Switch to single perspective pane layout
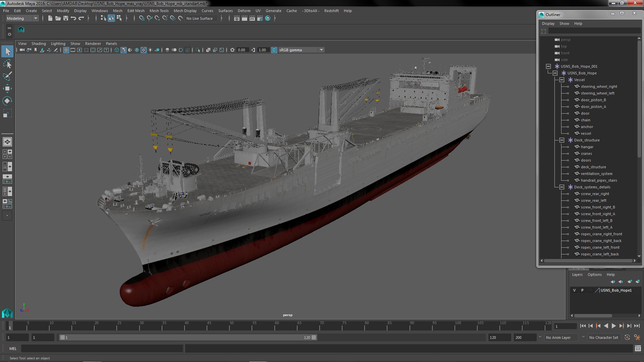 [7, 142]
